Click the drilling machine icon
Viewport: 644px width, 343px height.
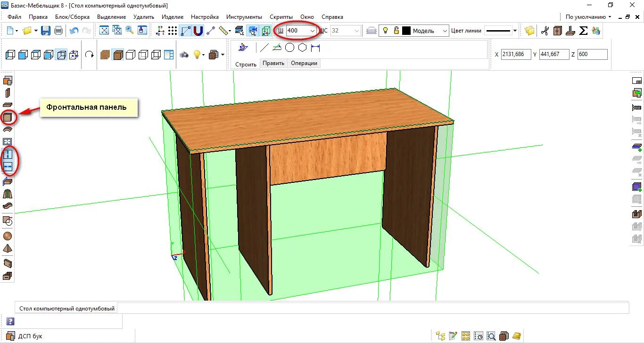click(x=570, y=31)
